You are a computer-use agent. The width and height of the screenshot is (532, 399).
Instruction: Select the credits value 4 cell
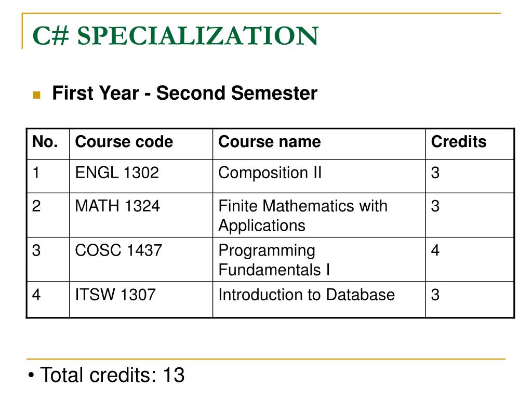[470, 260]
